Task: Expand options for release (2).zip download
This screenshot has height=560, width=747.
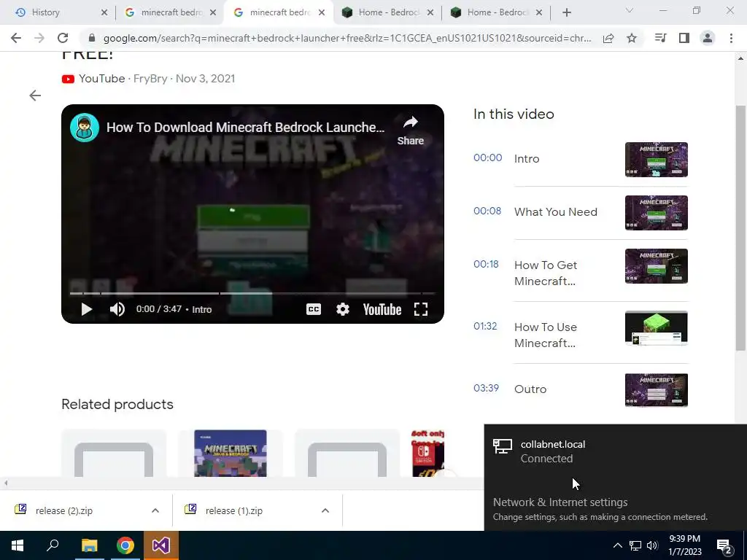Action: pyautogui.click(x=155, y=510)
